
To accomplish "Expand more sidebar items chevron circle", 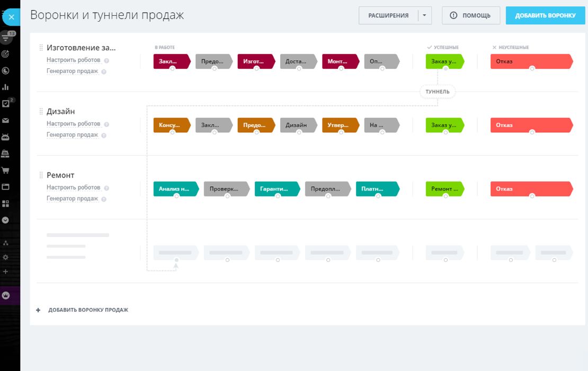I will (5, 220).
